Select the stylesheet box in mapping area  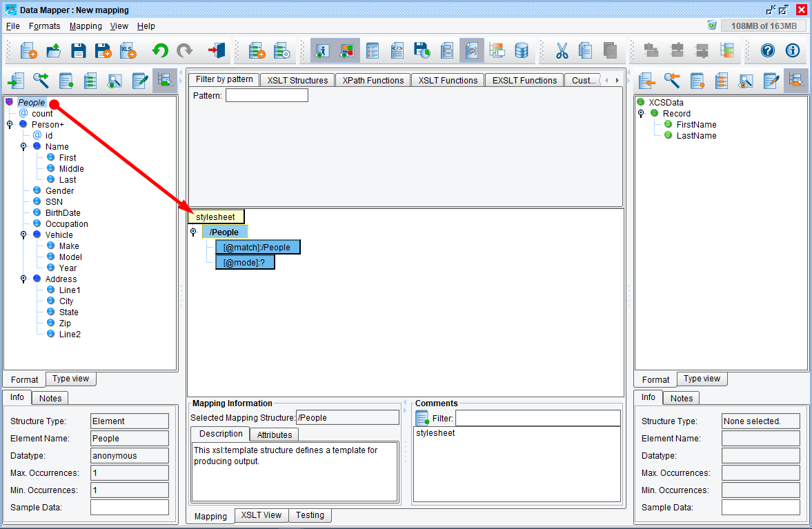215,217
